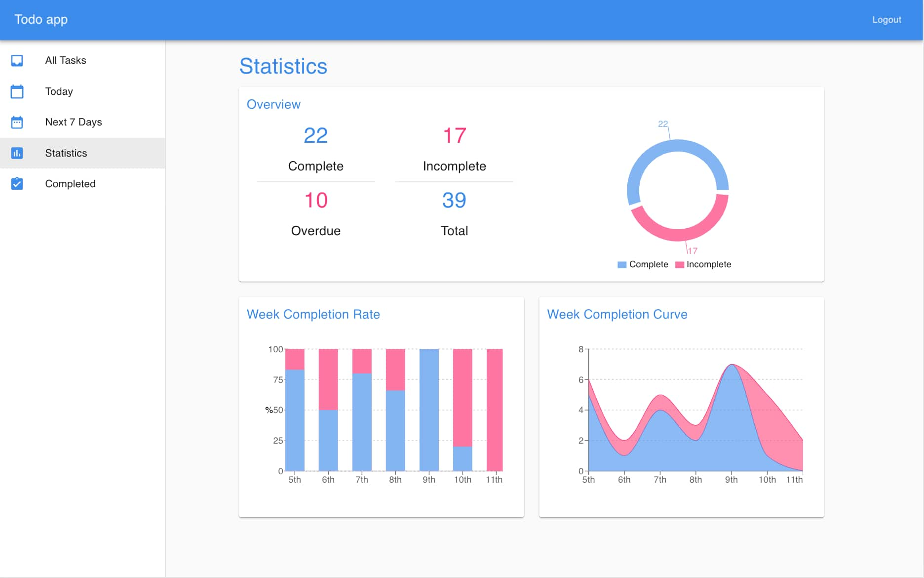Click the 22 label above the donut
Screen dimensions: 924x578
pyautogui.click(x=663, y=124)
